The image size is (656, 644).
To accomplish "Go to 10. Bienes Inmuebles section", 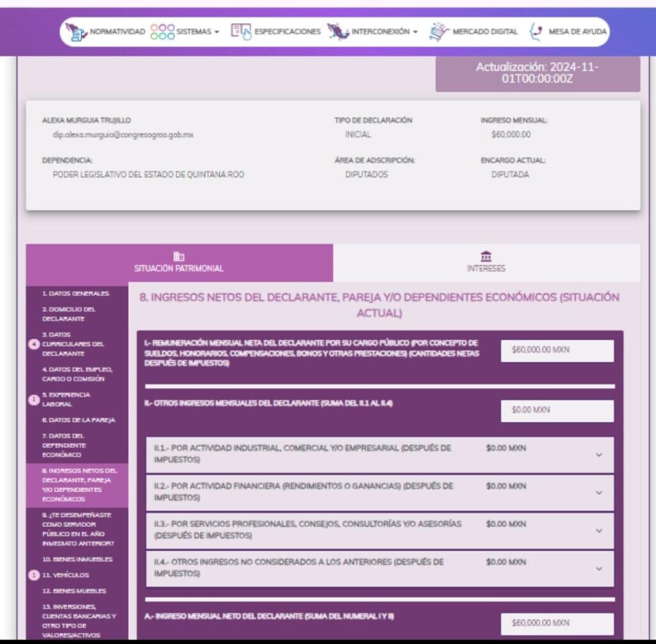I will (x=77, y=559).
